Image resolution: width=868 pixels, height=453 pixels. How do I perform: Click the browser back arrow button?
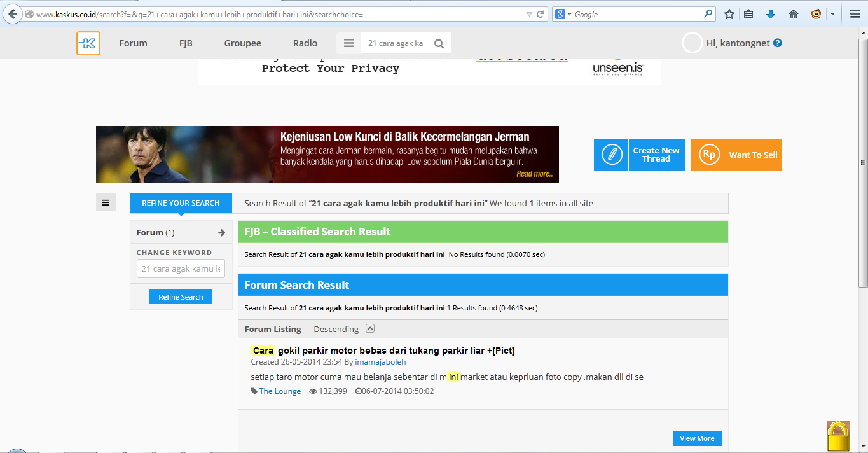tap(13, 14)
